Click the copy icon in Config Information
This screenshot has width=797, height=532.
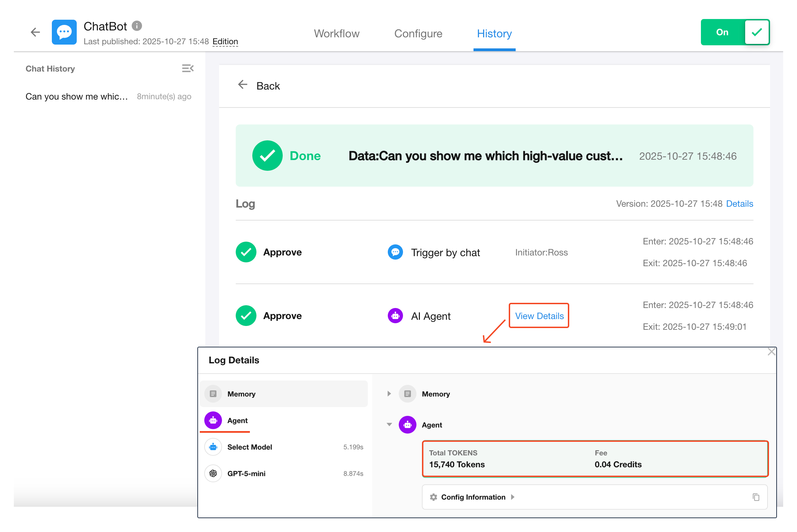[756, 497]
